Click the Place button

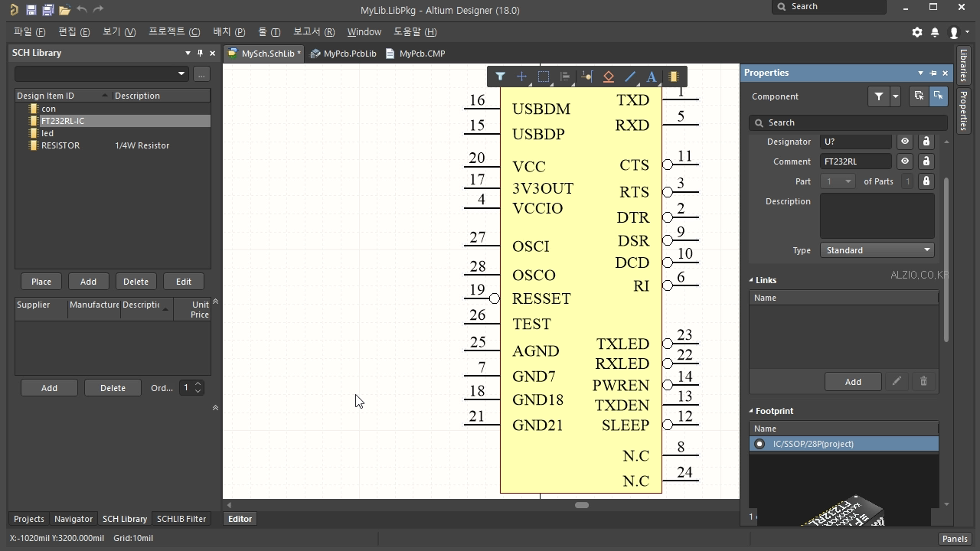pos(41,282)
